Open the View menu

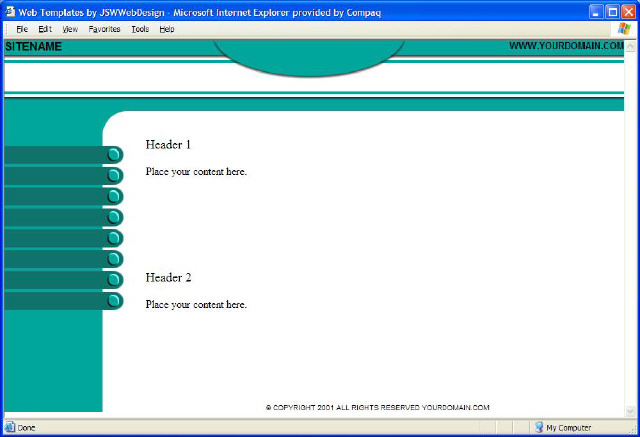coord(70,29)
